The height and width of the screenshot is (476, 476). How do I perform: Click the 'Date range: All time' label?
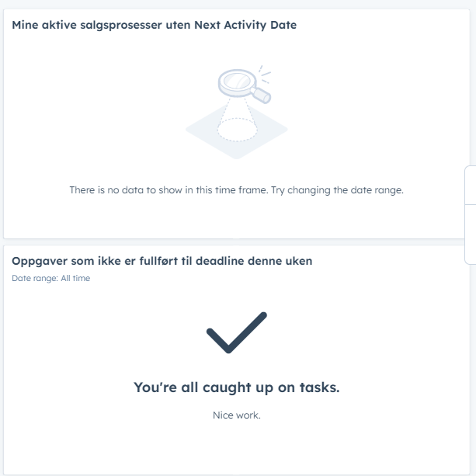click(51, 278)
